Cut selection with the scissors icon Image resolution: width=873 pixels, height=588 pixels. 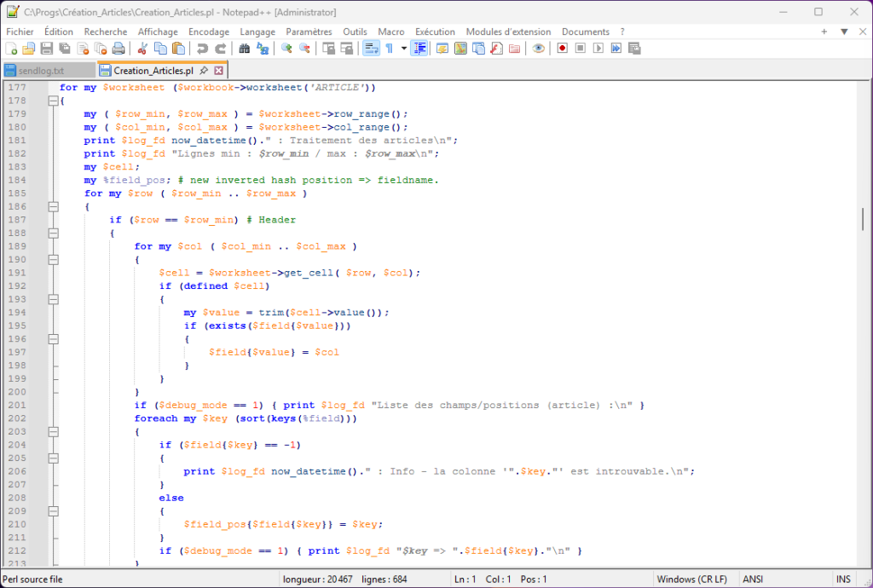click(142, 49)
